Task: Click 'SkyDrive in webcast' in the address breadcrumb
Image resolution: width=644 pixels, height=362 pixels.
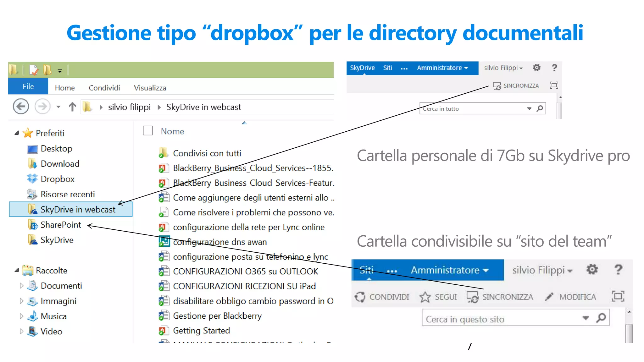Action: (x=203, y=107)
